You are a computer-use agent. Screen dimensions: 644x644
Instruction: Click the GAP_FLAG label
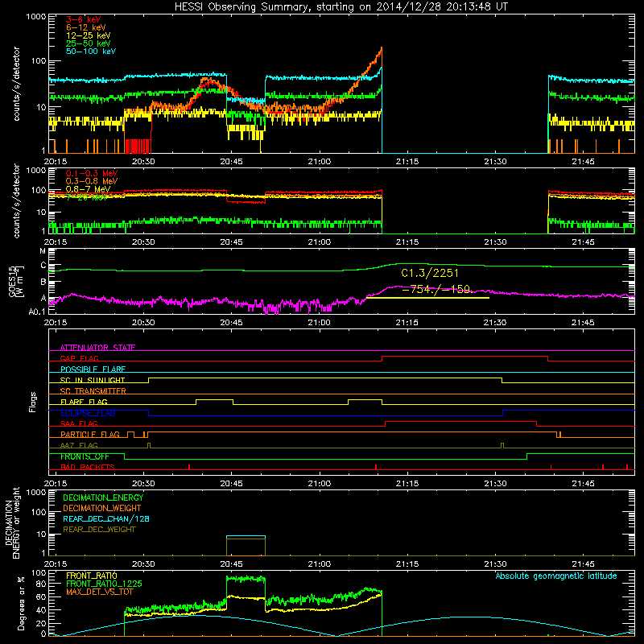(x=79, y=358)
